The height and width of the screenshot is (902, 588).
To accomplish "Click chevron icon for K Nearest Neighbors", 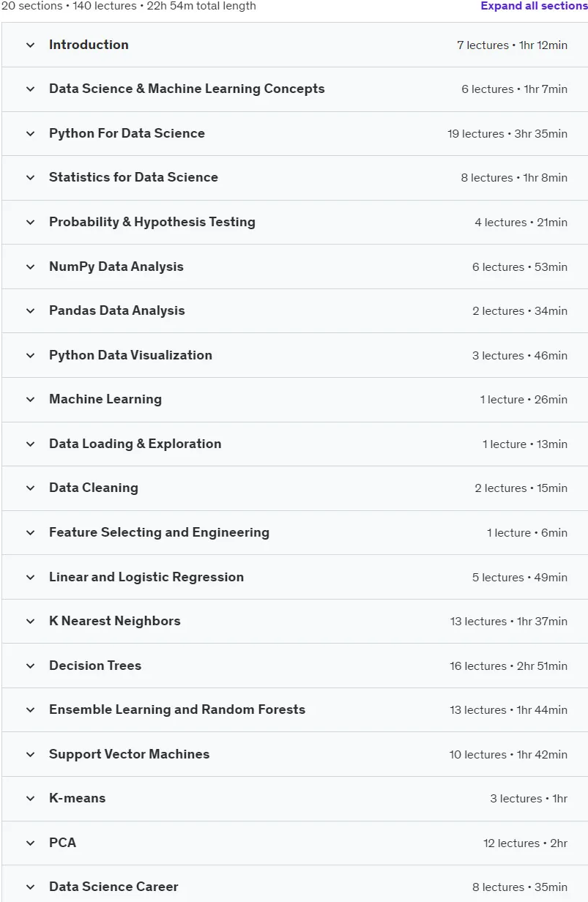I will point(30,622).
